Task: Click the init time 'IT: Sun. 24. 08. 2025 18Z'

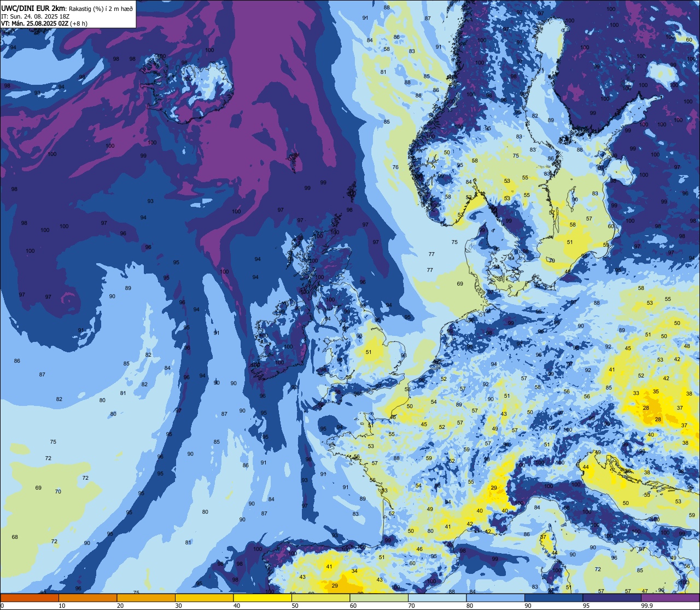Action: [36, 16]
